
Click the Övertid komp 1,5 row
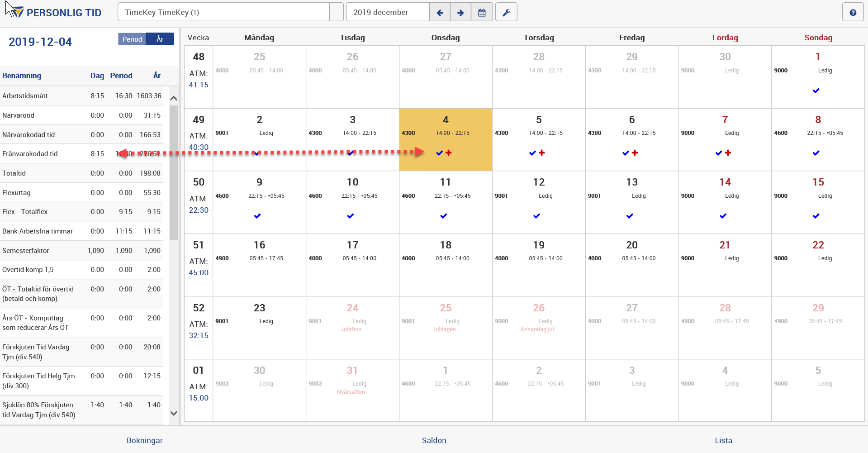[81, 270]
